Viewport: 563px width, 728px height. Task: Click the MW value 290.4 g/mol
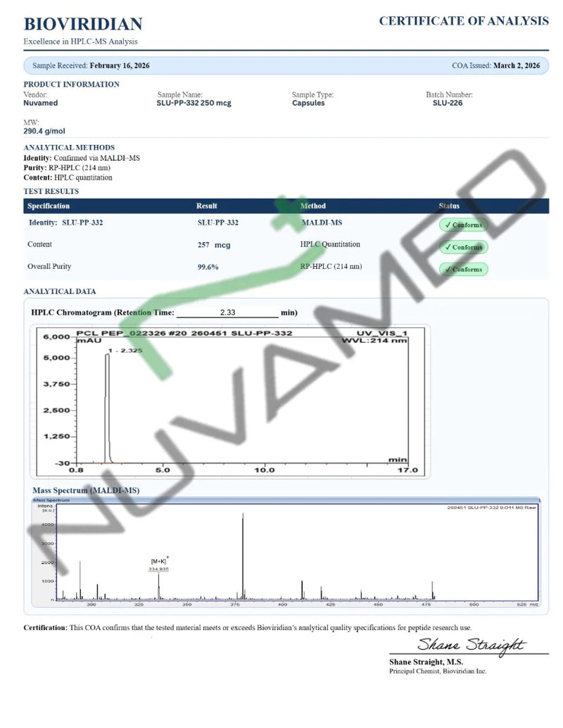pos(44,131)
